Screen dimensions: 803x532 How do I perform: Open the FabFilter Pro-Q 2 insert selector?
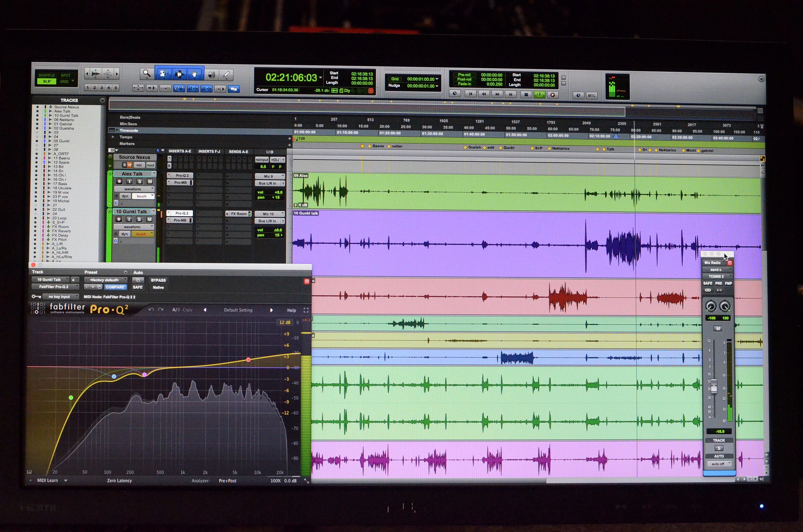55,287
